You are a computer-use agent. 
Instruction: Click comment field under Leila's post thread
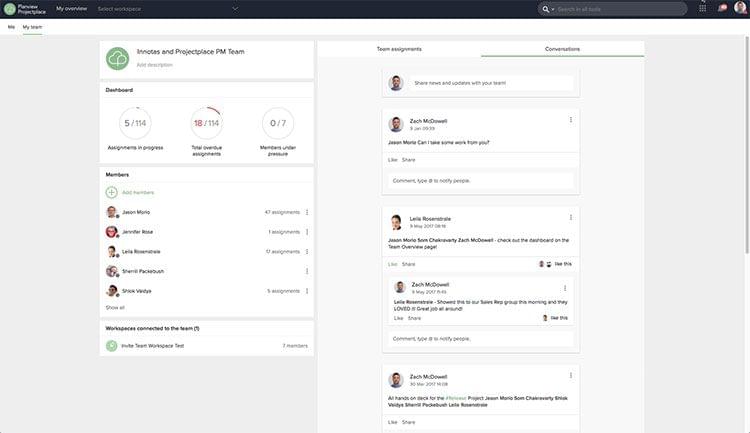click(x=481, y=339)
